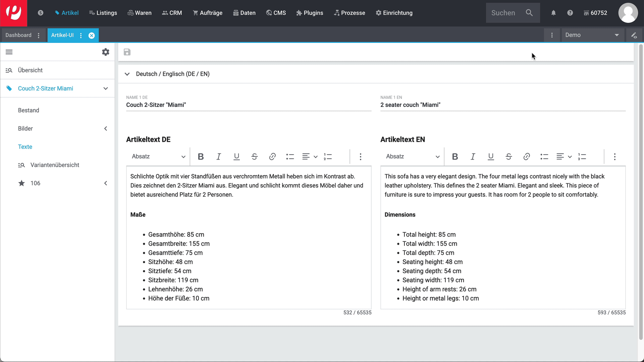Apply strikethrough in the Artikeltext EN editor
644x362 pixels.
(508, 157)
